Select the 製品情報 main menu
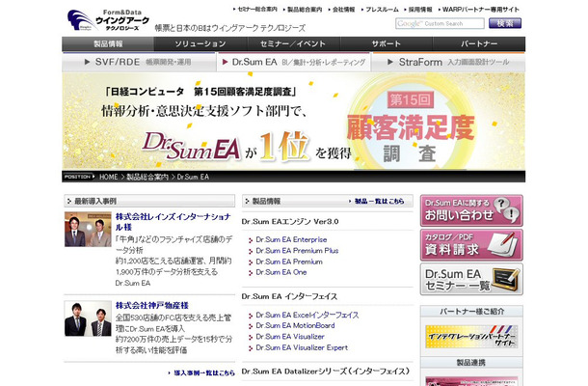The width and height of the screenshot is (588, 386). click(x=108, y=44)
